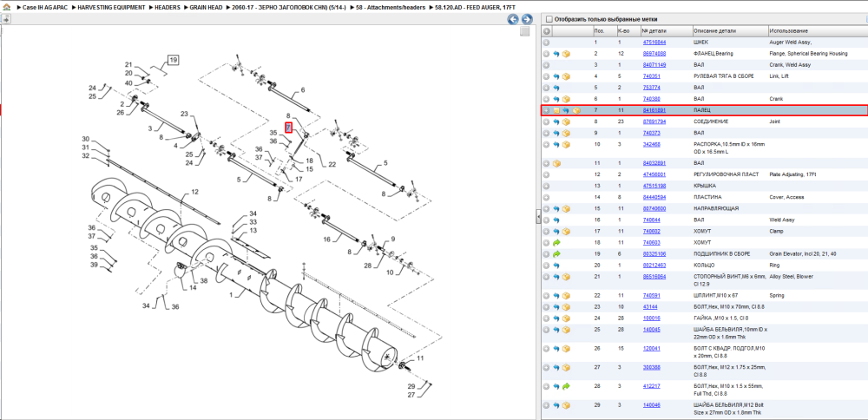Viewport: 868px width, 420px height.
Task: Click the package box icon for part 86974088
Action: tap(566, 54)
